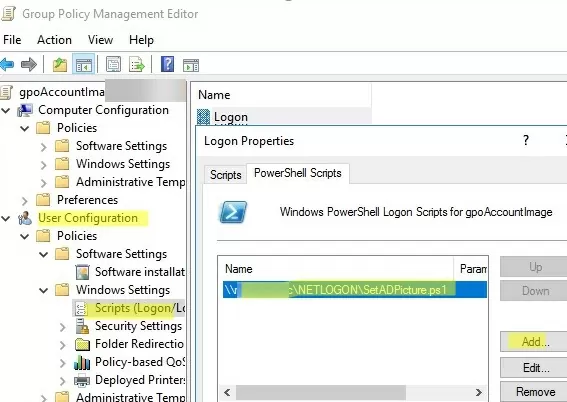The width and height of the screenshot is (567, 402).
Task: Click the Group Policy Management Editor title icon
Action: pyautogui.click(x=8, y=14)
